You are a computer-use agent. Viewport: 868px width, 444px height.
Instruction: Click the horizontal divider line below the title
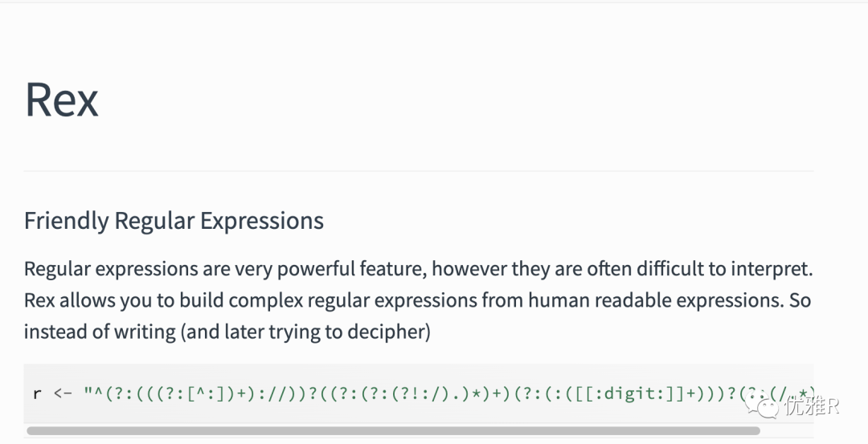click(418, 171)
